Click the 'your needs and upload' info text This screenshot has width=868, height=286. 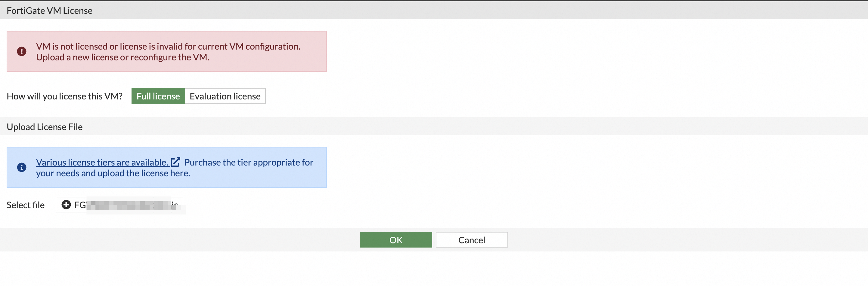click(113, 173)
